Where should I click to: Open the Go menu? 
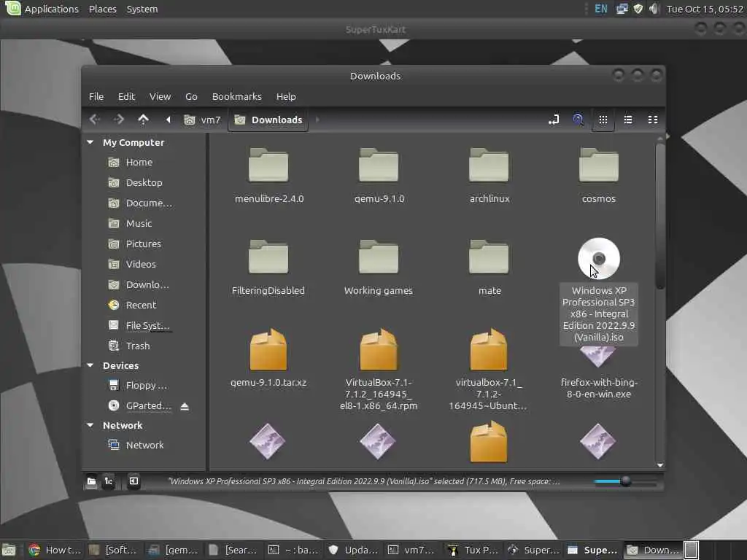(x=191, y=97)
